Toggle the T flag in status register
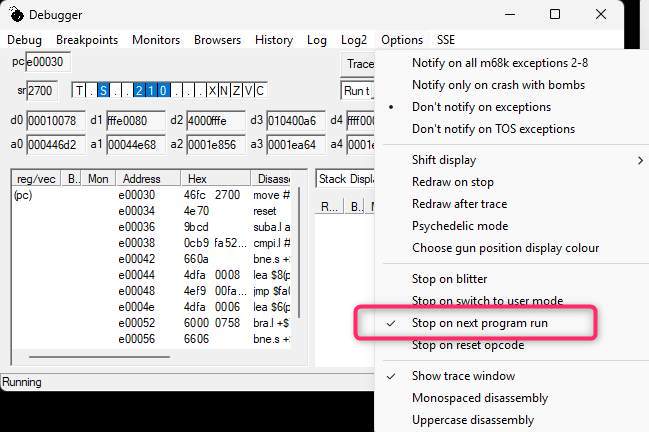This screenshot has width=649, height=432. tap(80, 91)
